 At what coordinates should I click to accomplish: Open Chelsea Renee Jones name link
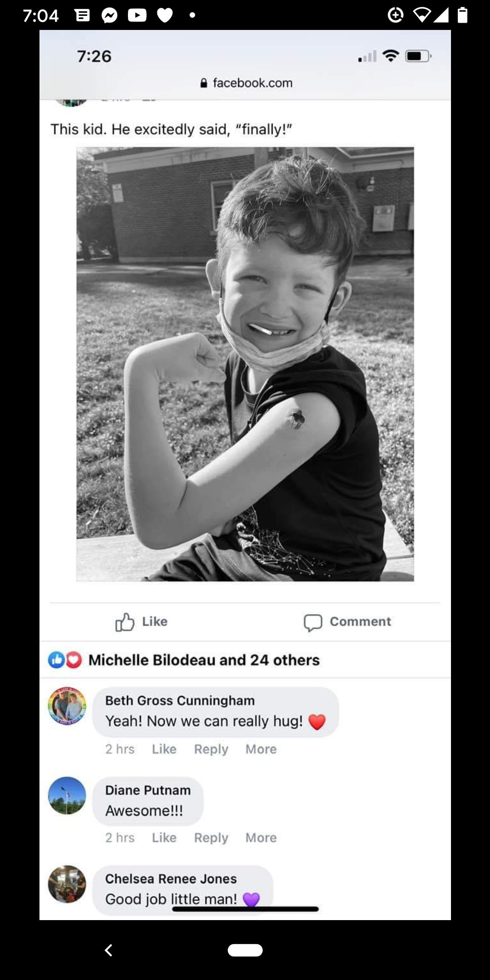coord(171,879)
